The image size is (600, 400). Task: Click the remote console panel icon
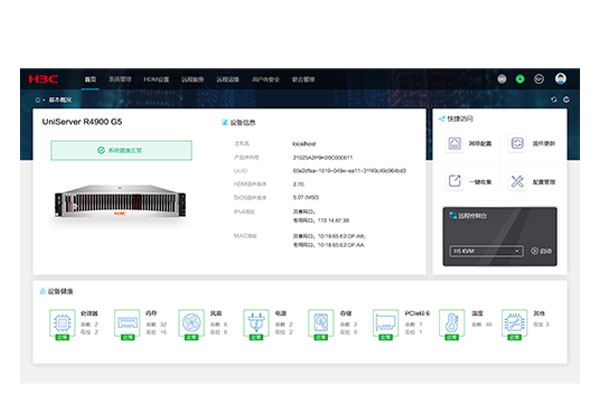(x=453, y=215)
